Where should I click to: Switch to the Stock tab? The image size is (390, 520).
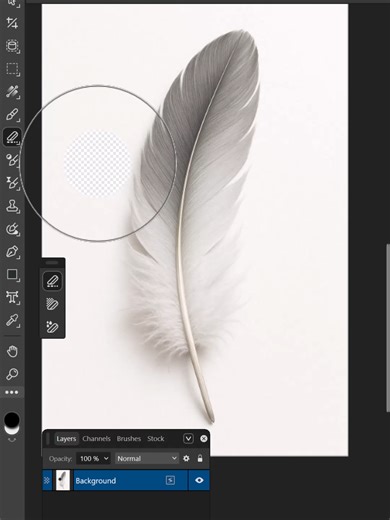pyautogui.click(x=156, y=439)
